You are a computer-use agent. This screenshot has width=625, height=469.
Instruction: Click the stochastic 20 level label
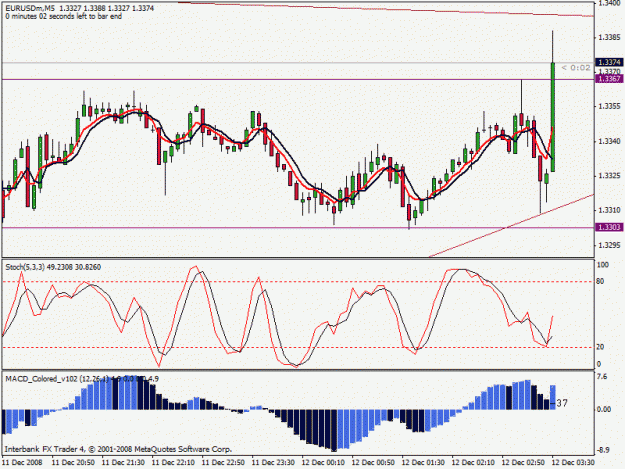600,347
